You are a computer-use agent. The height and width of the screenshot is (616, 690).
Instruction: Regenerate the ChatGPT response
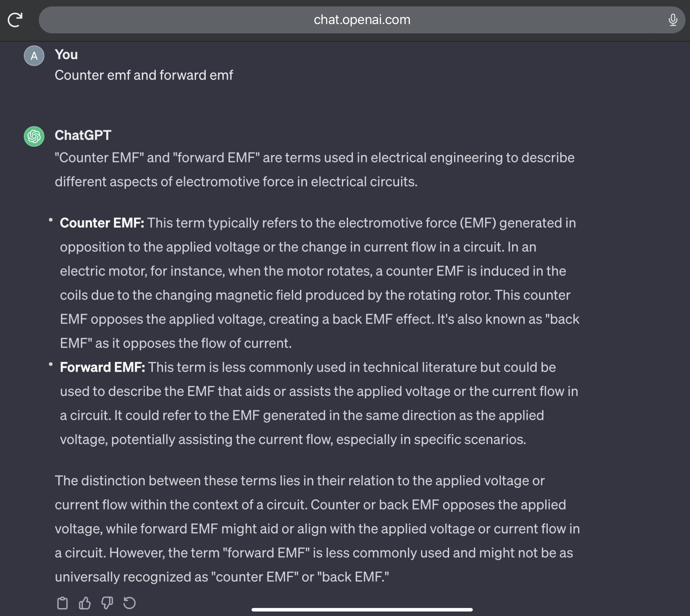tap(129, 603)
